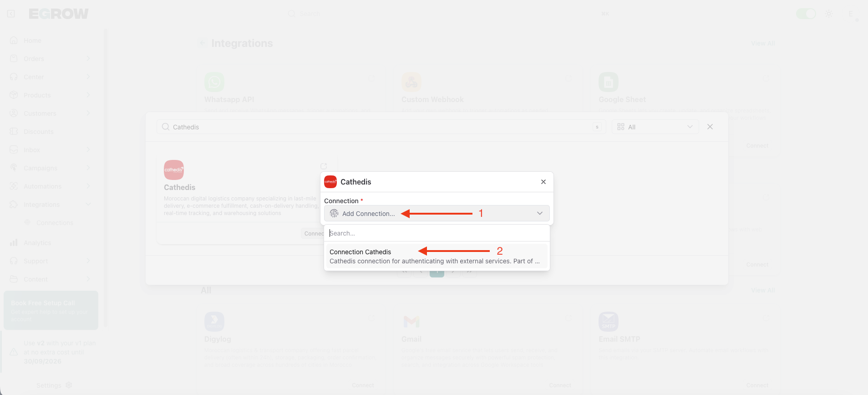
Task: Expand the Content sidebar menu
Action: (x=50, y=279)
